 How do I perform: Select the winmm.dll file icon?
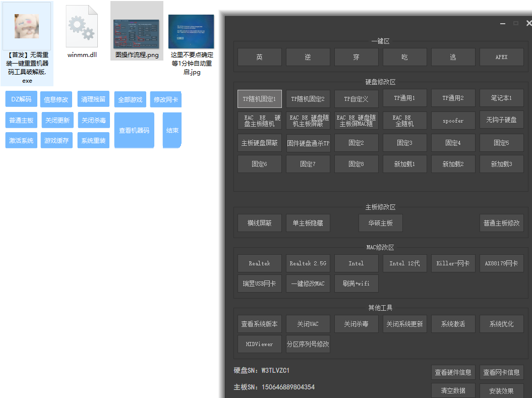coord(82,26)
